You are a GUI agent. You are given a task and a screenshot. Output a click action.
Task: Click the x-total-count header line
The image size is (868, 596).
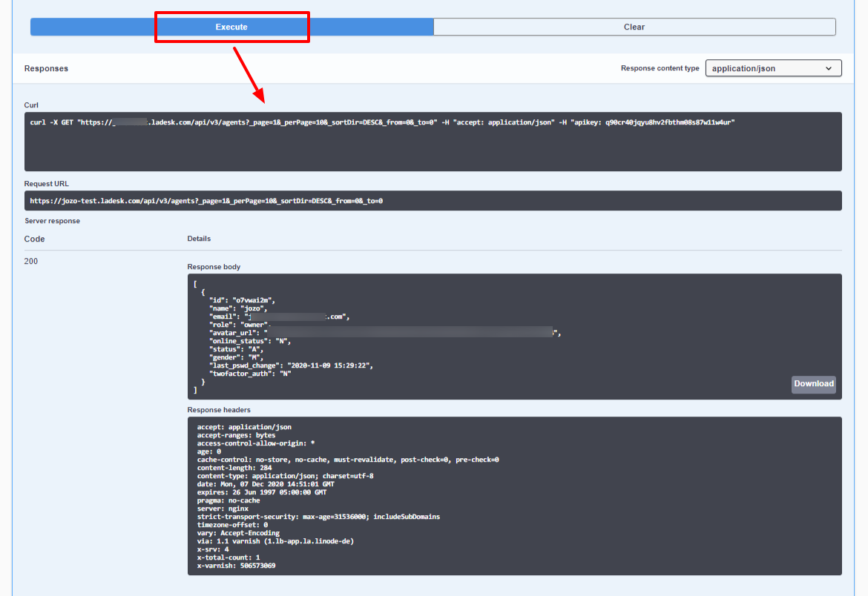pyautogui.click(x=228, y=557)
